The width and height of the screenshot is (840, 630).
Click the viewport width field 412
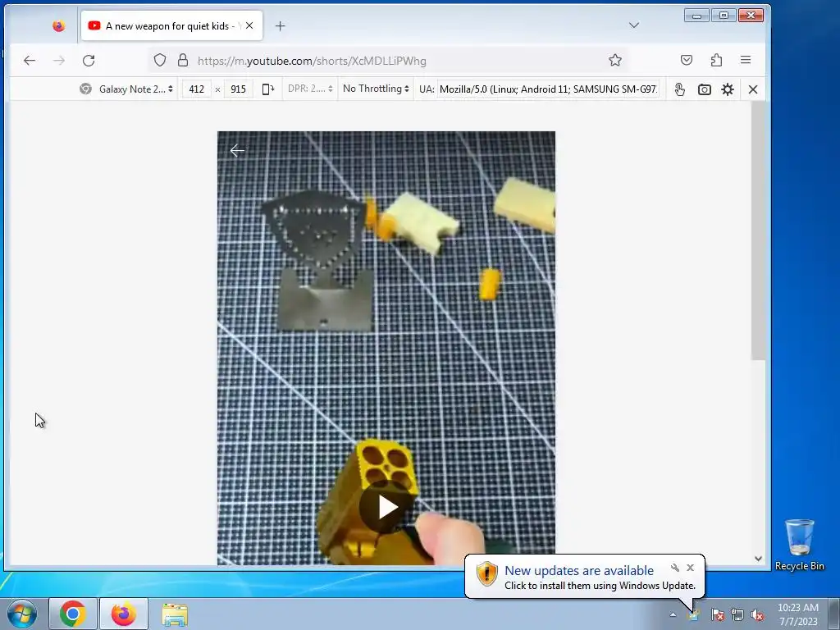pos(197,89)
